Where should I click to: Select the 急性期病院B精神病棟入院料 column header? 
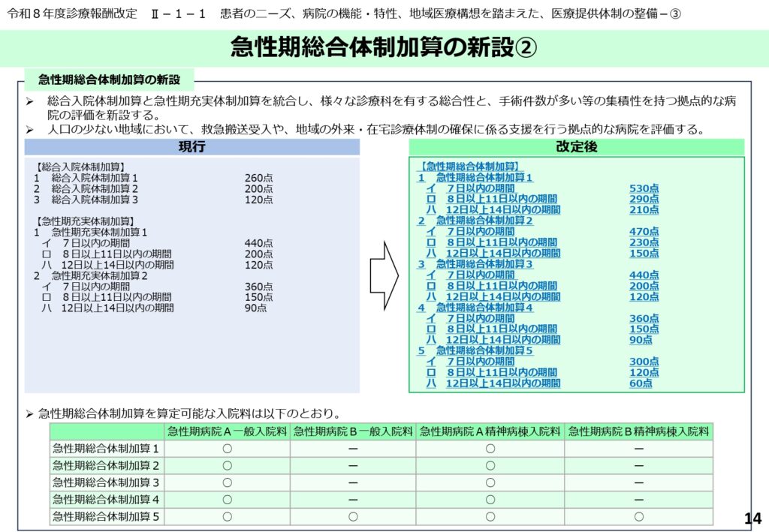[x=638, y=431]
